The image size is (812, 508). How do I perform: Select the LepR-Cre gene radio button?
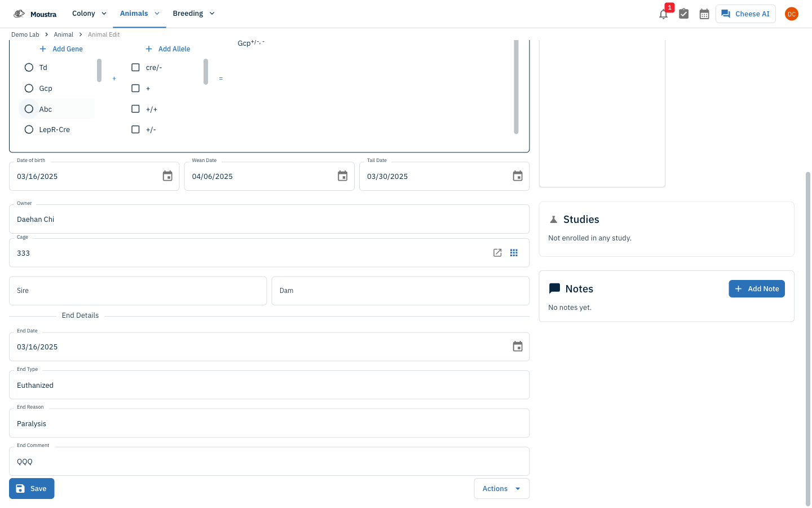tap(29, 129)
